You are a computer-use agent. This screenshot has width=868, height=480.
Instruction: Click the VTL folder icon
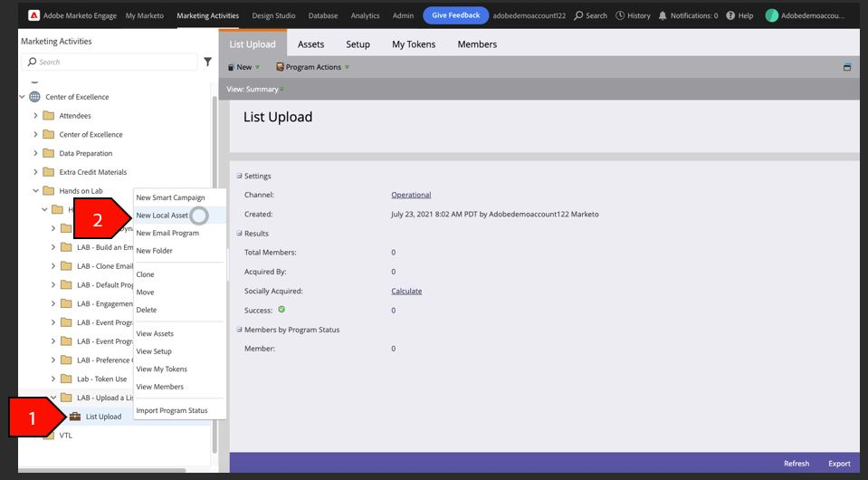(x=49, y=435)
